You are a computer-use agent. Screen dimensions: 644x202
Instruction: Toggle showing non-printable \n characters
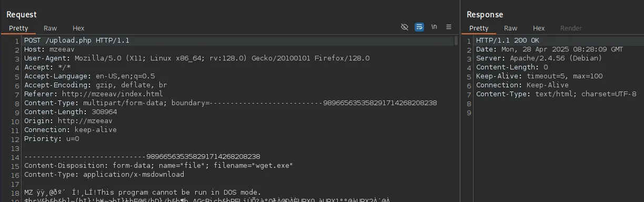[x=434, y=27]
